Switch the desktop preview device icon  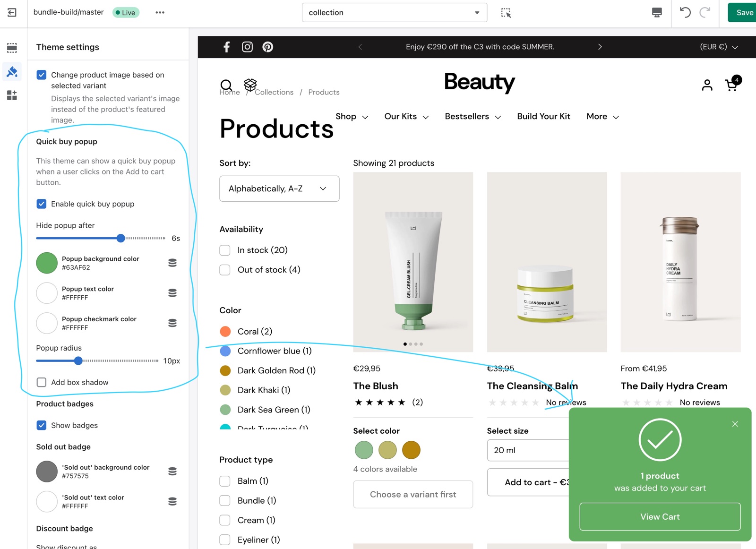tap(657, 13)
